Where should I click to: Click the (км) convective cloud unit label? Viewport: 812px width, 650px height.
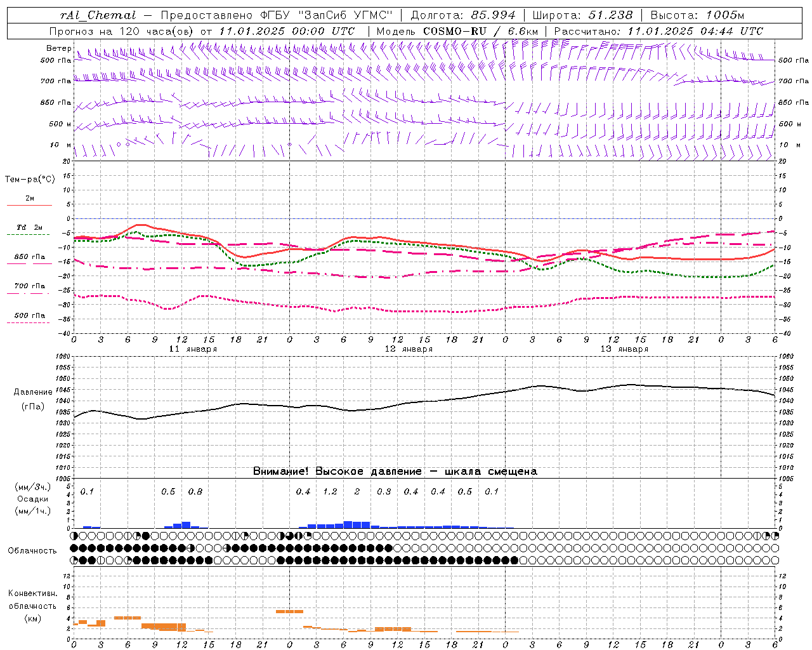click(33, 618)
